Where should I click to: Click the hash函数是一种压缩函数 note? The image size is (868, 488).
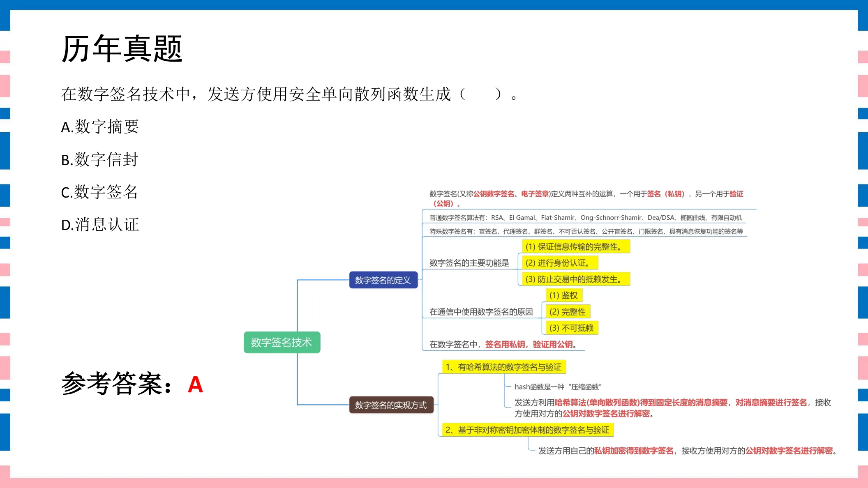point(558,387)
